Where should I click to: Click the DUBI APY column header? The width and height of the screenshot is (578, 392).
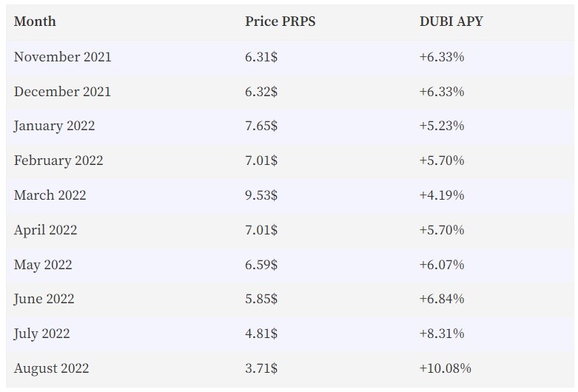pos(451,21)
